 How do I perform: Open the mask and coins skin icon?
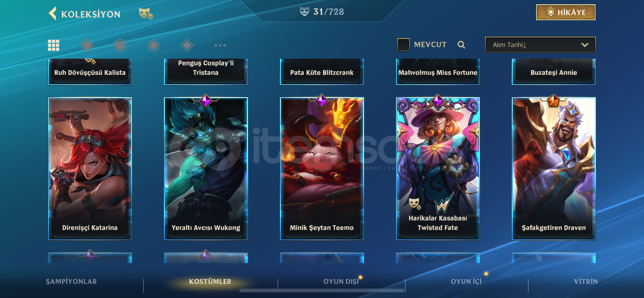click(146, 14)
